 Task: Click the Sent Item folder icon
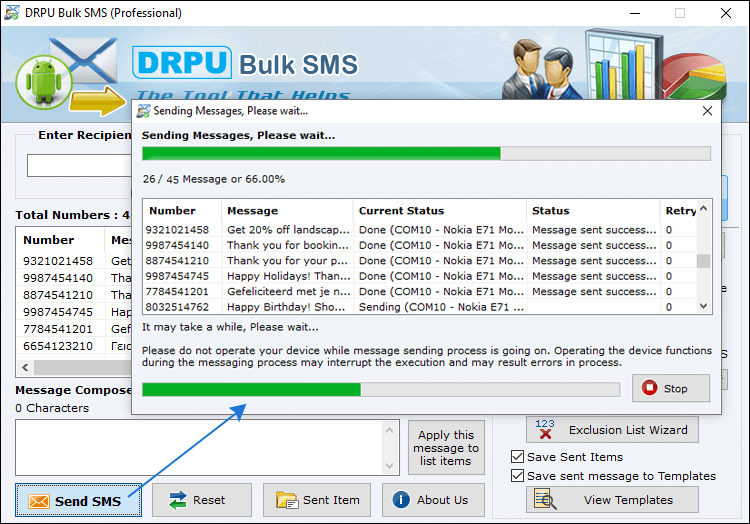tap(287, 500)
